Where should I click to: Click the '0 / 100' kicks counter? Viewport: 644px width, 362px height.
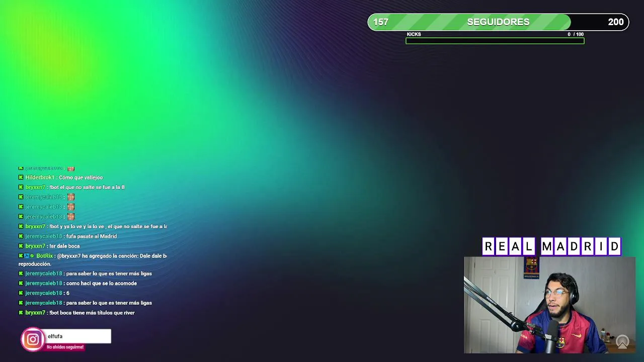(x=576, y=34)
